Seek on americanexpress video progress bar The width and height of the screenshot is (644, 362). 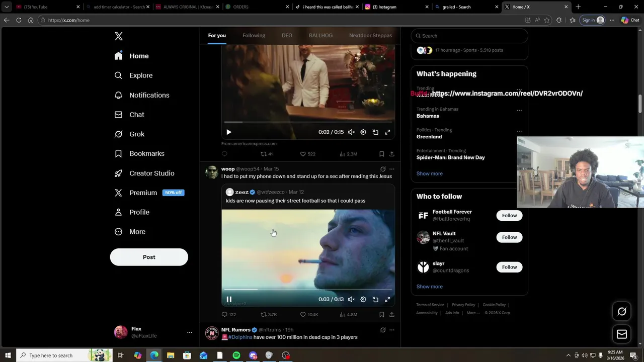tap(308, 122)
